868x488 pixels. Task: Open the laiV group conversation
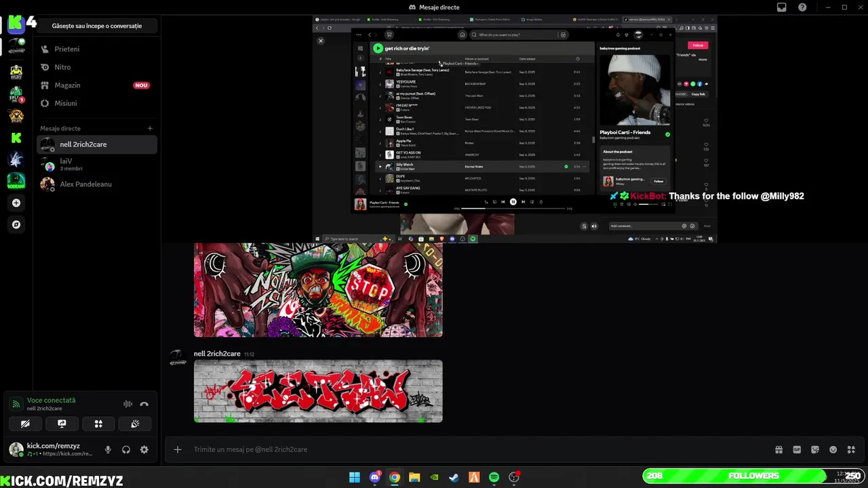[x=97, y=164]
